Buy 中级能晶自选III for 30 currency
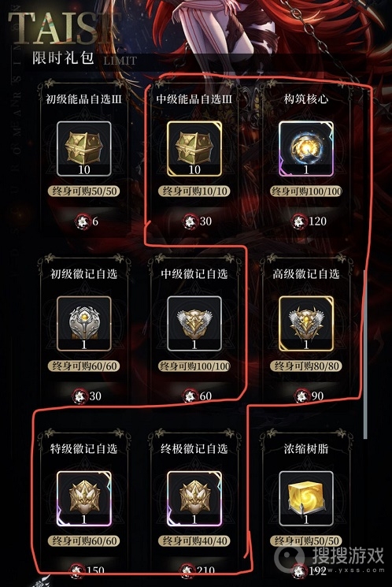Screen dimensions: 392x587 pyautogui.click(x=198, y=221)
